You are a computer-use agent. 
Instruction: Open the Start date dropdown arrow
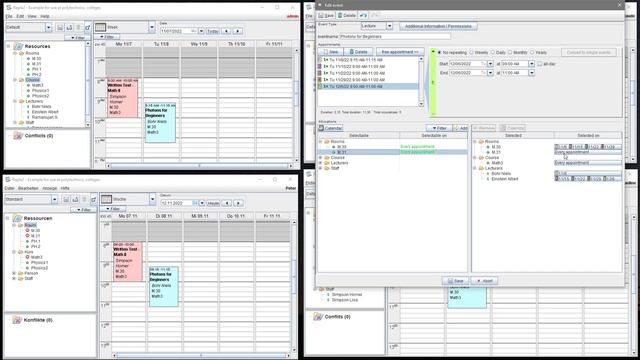click(490, 64)
